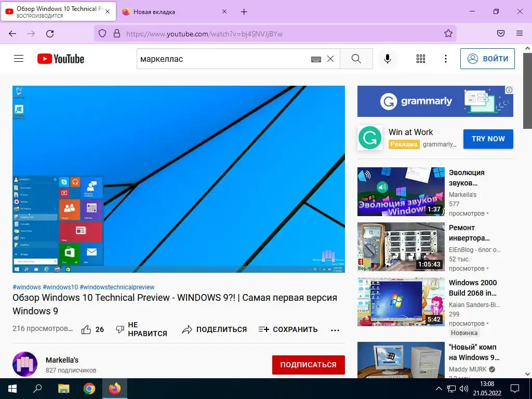This screenshot has width=532, height=399.
Task: Open volume control in tray
Action: pyautogui.click(x=464, y=389)
